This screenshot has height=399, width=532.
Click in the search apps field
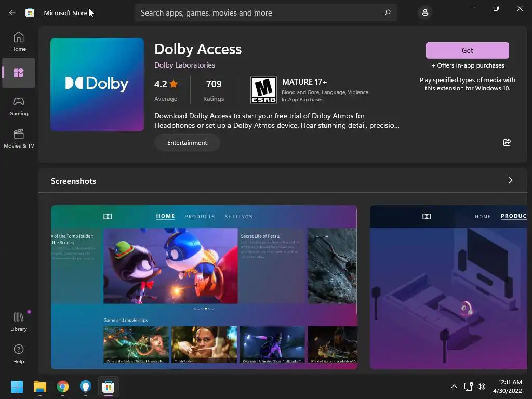[x=265, y=12]
